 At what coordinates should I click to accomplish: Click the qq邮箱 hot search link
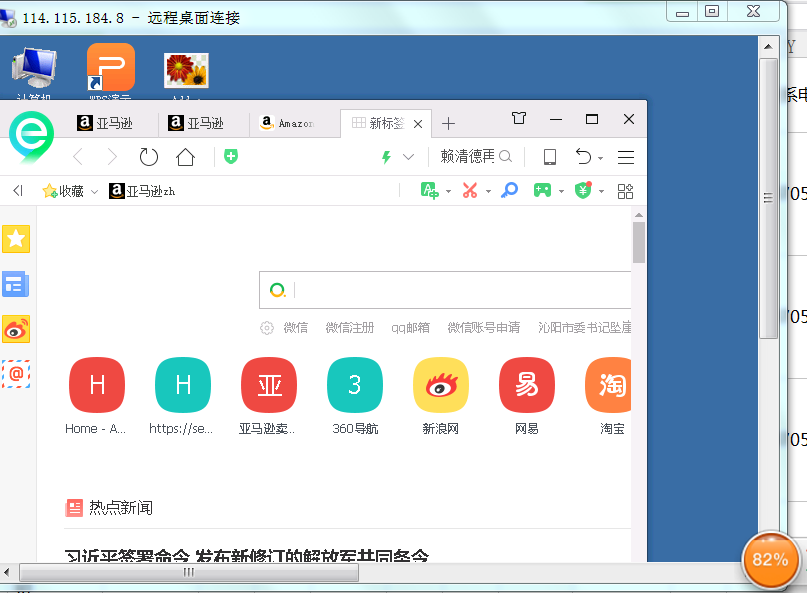click(410, 327)
